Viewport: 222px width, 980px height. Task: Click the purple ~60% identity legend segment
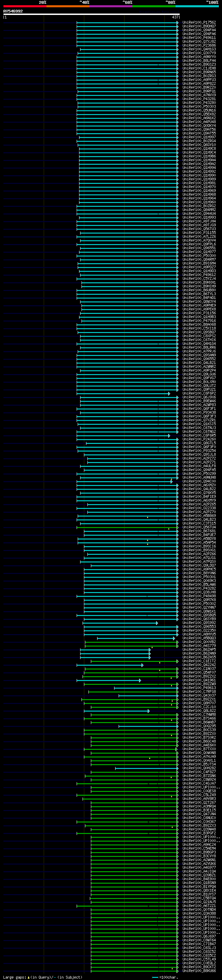point(111,7)
